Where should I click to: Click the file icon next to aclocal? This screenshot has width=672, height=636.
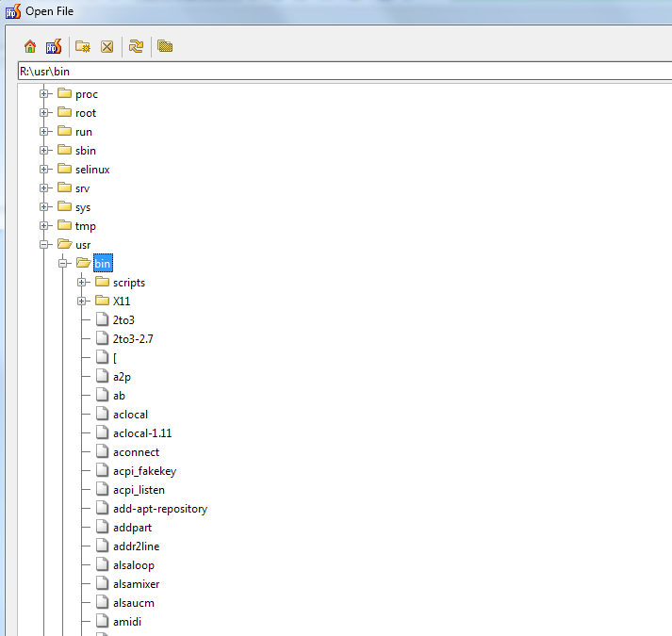102,415
